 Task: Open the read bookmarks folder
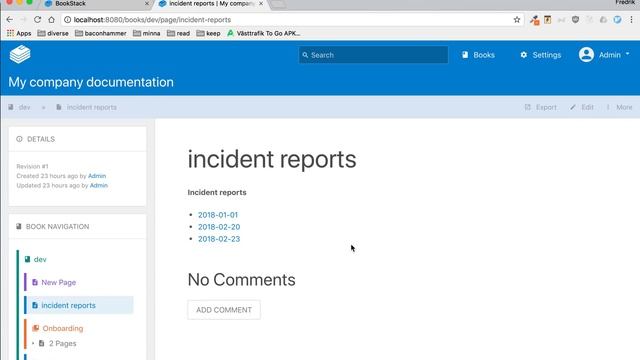point(178,33)
